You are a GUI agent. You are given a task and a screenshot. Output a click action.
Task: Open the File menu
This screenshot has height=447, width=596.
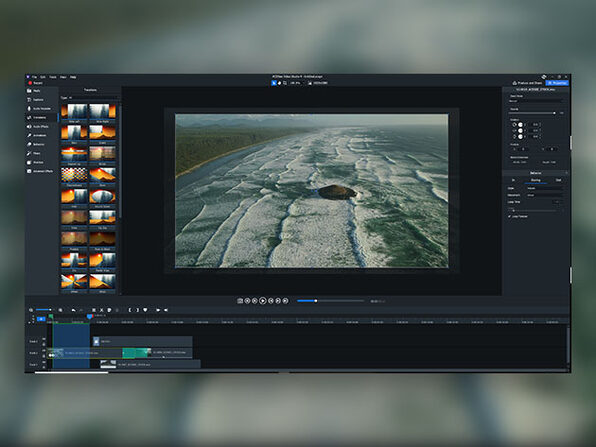tap(34, 77)
